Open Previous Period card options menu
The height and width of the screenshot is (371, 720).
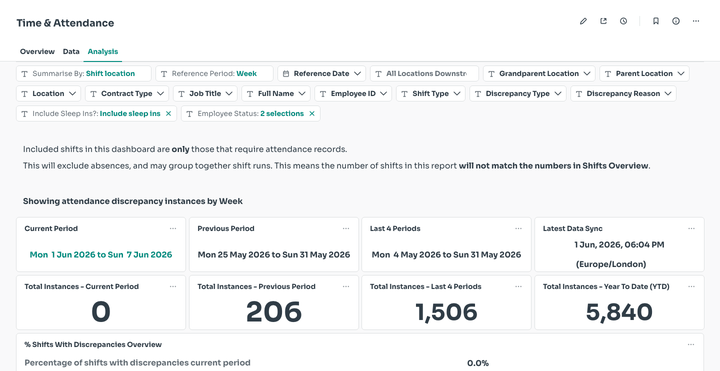click(x=346, y=229)
